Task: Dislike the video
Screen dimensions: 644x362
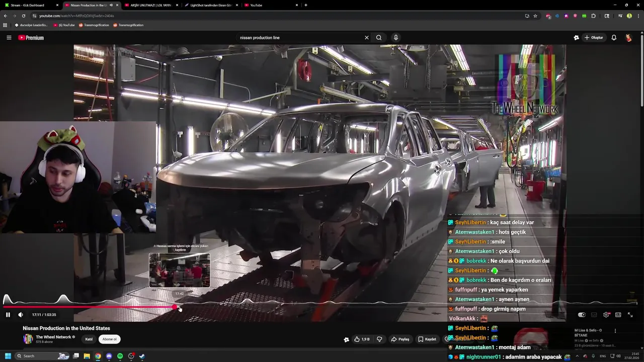Action: pos(379,339)
